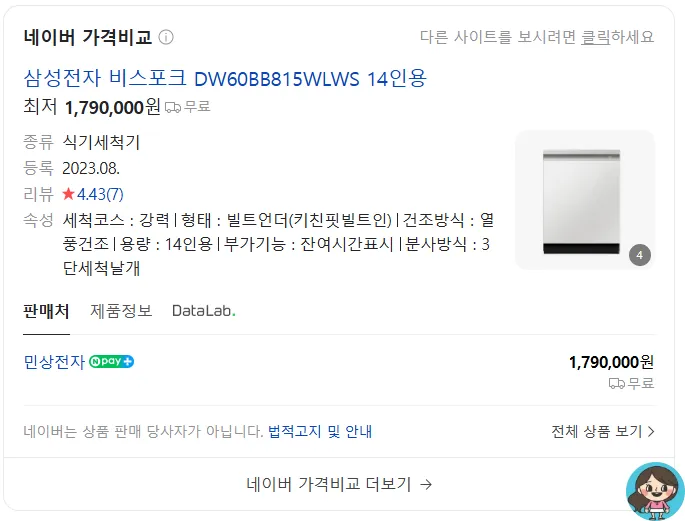Switch to the 제품정보 tab
The width and height of the screenshot is (685, 521).
click(x=121, y=311)
